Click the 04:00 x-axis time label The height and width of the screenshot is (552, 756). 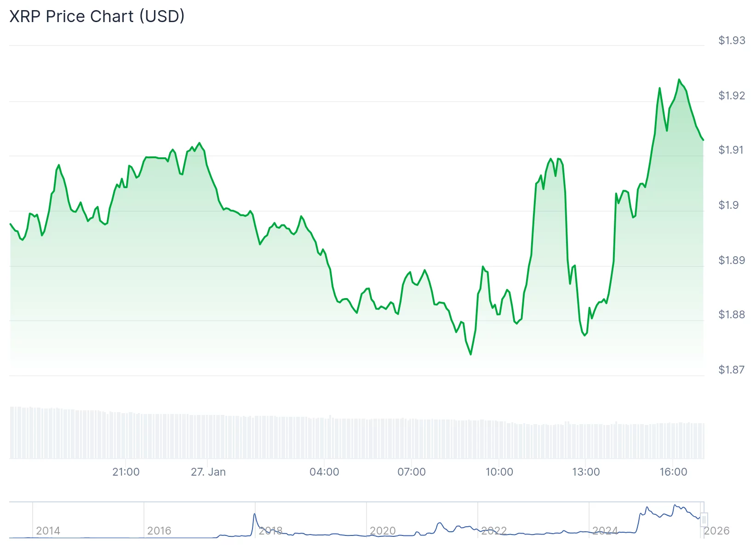324,472
